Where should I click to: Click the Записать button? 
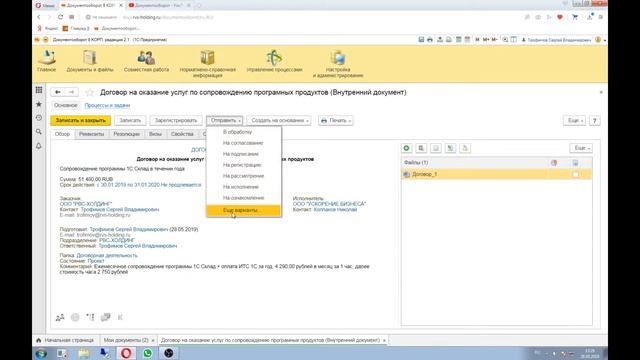coord(130,120)
